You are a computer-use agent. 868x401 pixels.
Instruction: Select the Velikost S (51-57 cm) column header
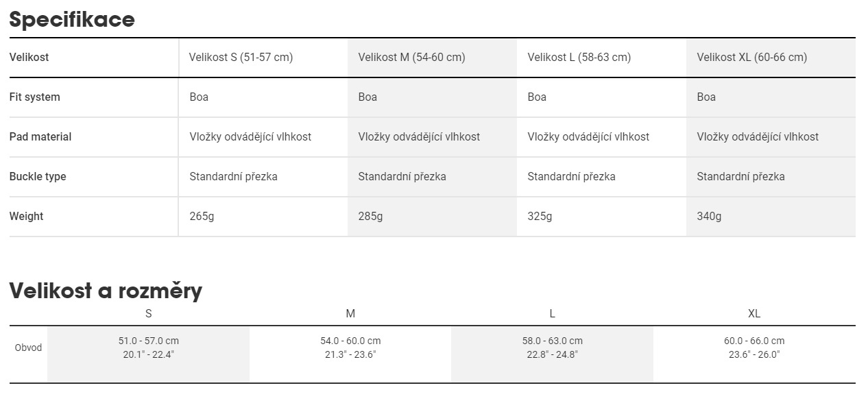(241, 58)
